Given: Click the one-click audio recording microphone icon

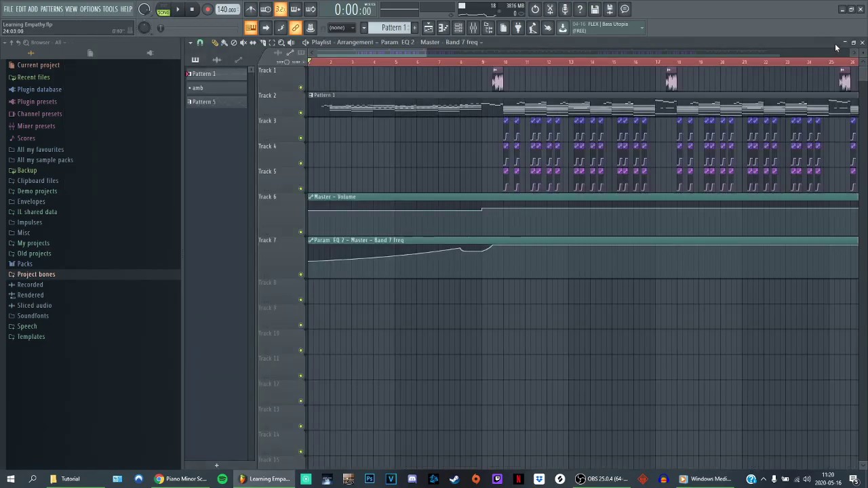Looking at the screenshot, I should [x=565, y=9].
